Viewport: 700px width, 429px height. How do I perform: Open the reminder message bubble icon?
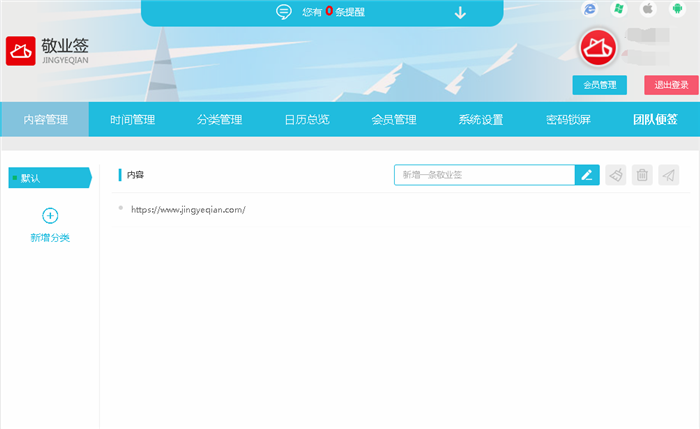click(x=283, y=13)
